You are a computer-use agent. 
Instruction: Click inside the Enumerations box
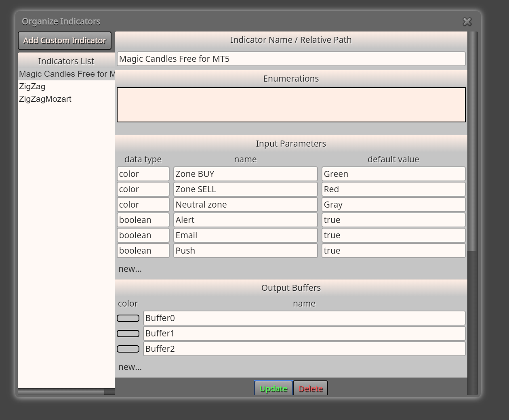tap(291, 105)
